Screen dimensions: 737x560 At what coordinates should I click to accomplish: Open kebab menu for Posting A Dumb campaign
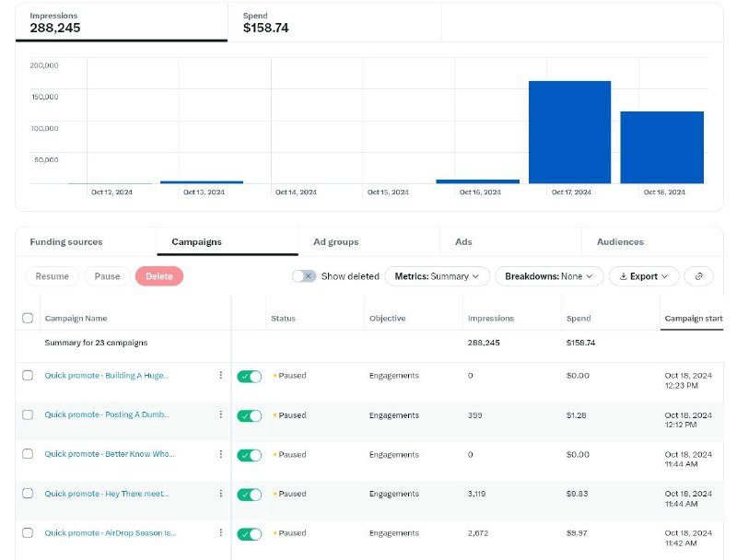[x=220, y=414]
